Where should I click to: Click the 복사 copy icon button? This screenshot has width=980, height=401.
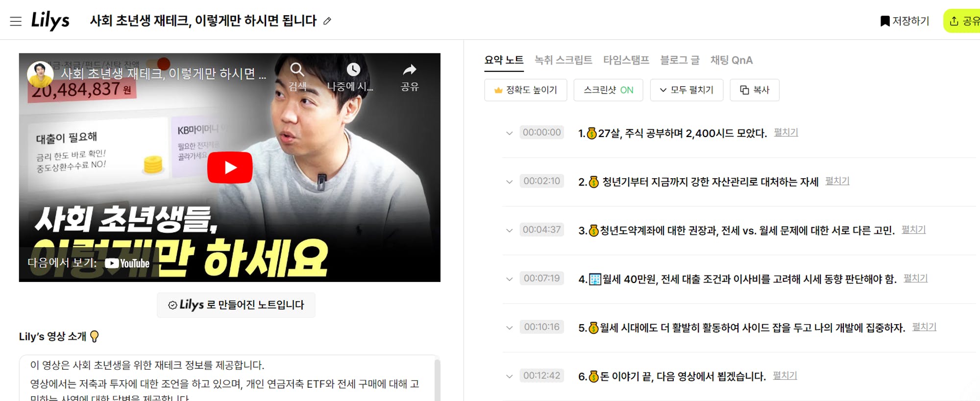(755, 90)
